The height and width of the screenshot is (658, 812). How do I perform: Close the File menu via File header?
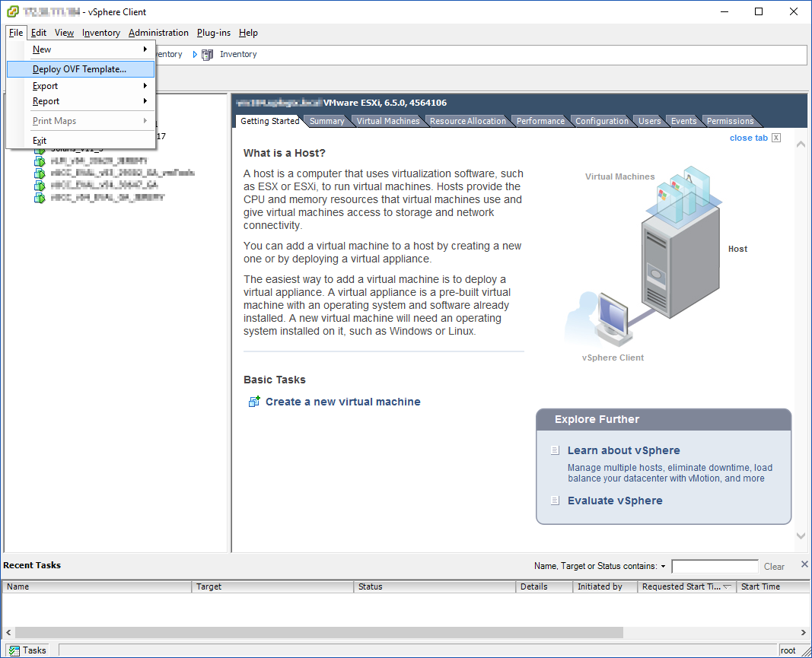click(x=16, y=33)
